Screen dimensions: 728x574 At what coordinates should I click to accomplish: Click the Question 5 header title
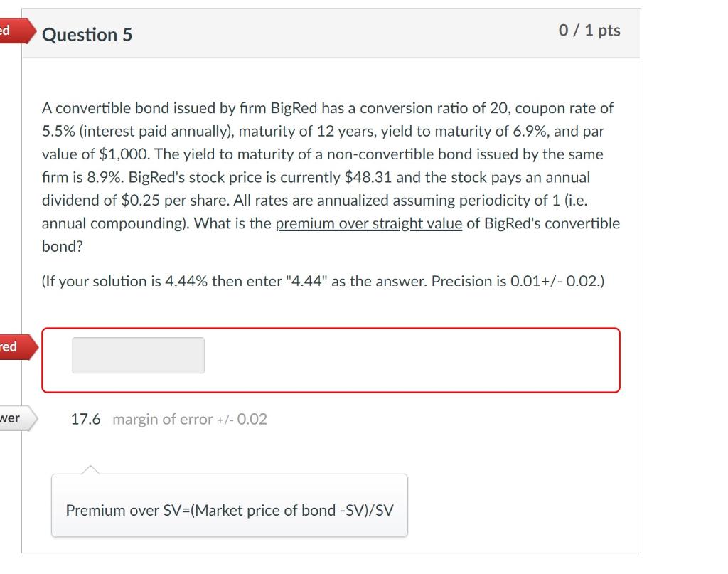88,34
